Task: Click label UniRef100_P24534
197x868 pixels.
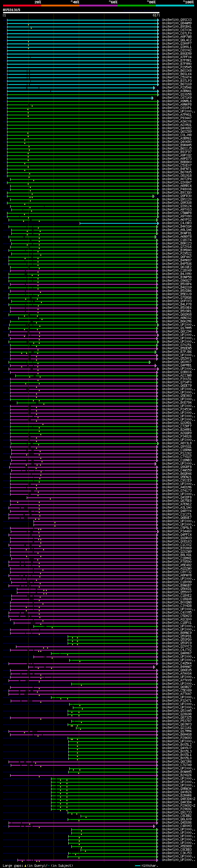Action: pos(177,410)
